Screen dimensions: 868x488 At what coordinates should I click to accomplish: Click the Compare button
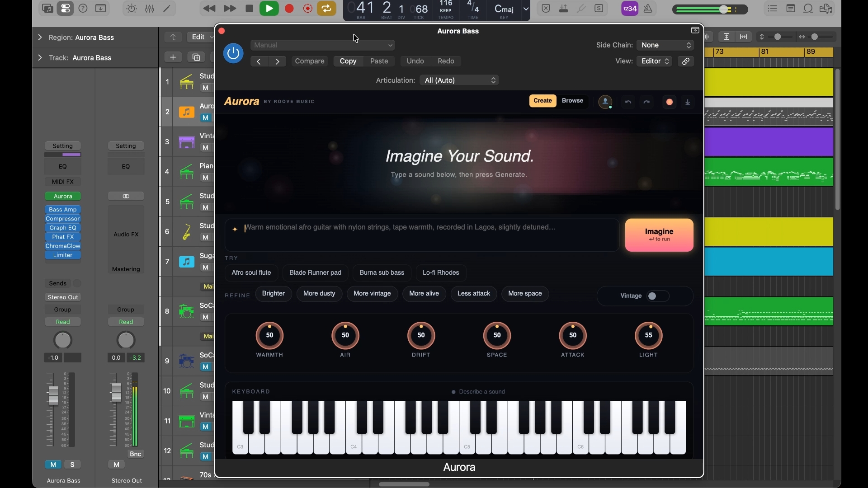pyautogui.click(x=310, y=61)
